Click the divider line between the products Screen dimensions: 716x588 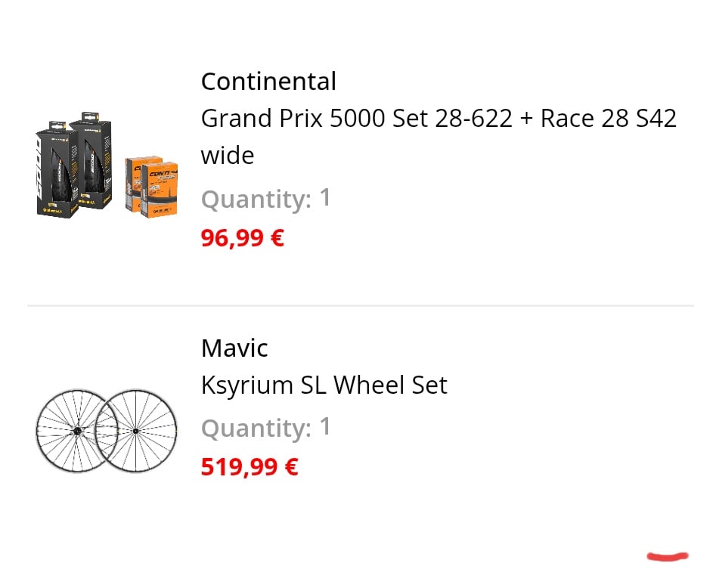click(x=361, y=305)
